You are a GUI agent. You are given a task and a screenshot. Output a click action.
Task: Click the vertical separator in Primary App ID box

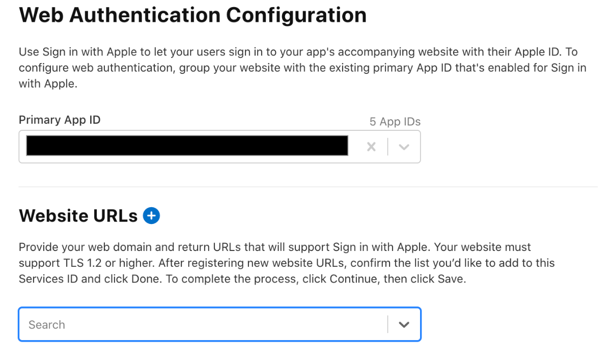[387, 147]
